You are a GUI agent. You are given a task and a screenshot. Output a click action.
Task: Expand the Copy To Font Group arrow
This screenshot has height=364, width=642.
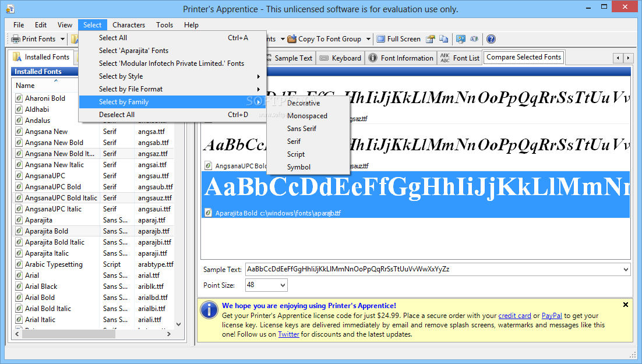368,39
